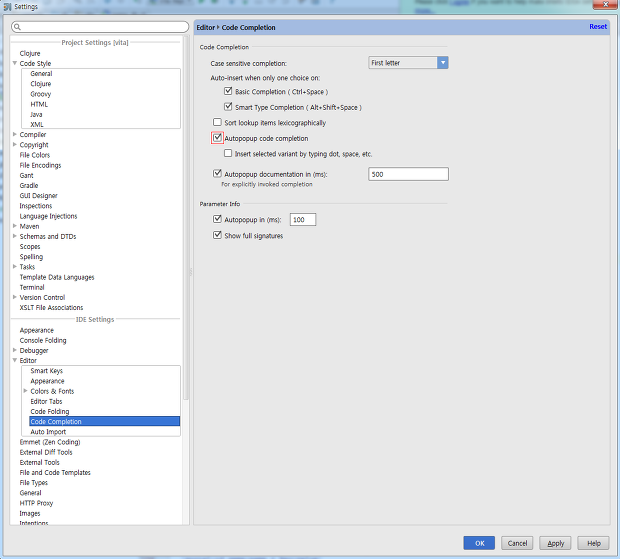Viewport: 620px width, 559px height.
Task: Open Terminal settings
Action: 32,287
